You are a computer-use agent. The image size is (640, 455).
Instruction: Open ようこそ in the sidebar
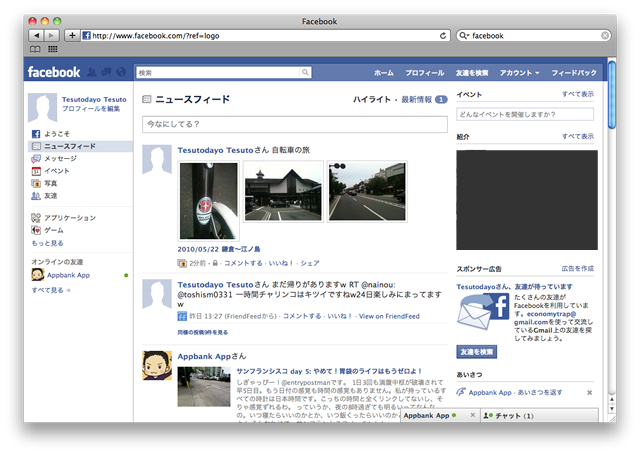pos(57,134)
